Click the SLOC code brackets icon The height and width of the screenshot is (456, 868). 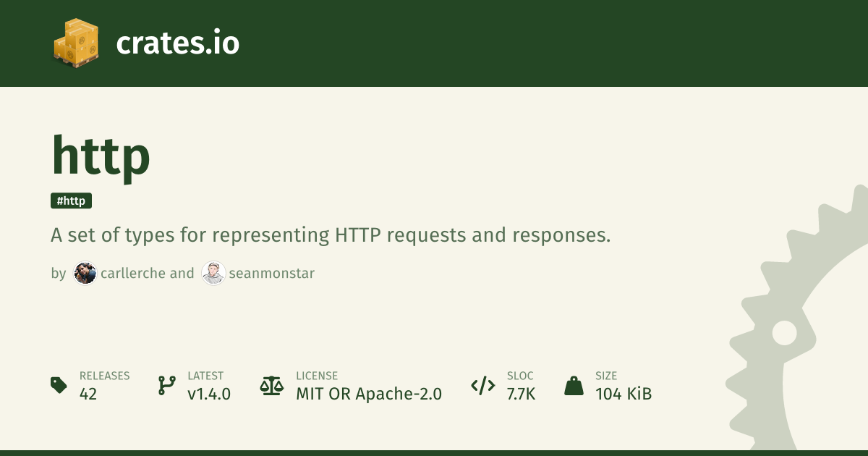click(482, 385)
